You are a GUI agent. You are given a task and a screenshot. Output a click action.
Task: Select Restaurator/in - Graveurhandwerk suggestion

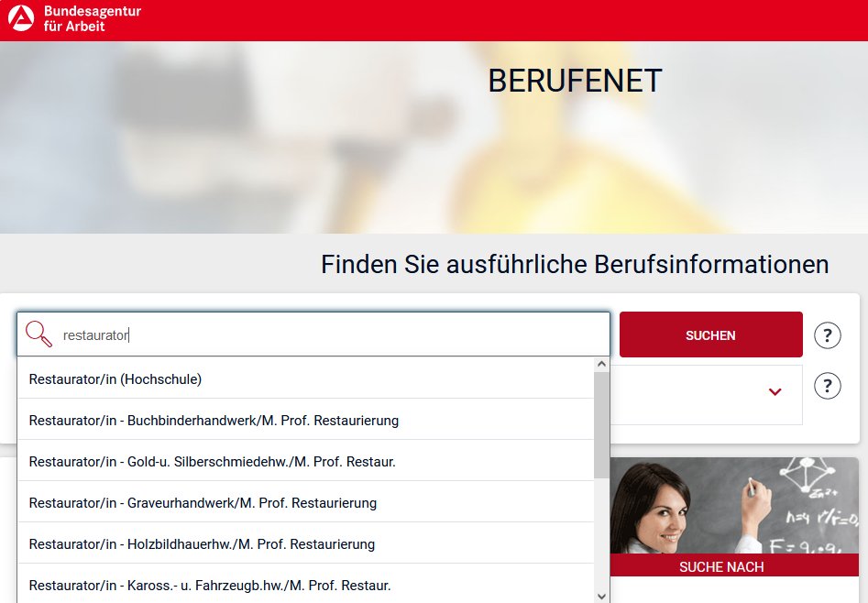pyautogui.click(x=305, y=501)
